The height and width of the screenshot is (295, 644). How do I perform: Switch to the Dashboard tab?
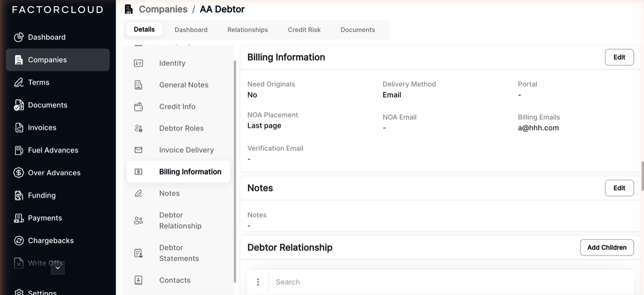point(191,30)
